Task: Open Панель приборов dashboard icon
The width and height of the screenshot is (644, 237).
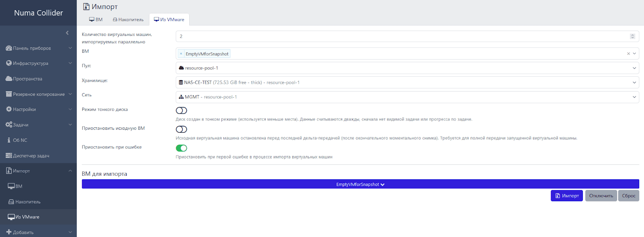Action: (x=9, y=48)
